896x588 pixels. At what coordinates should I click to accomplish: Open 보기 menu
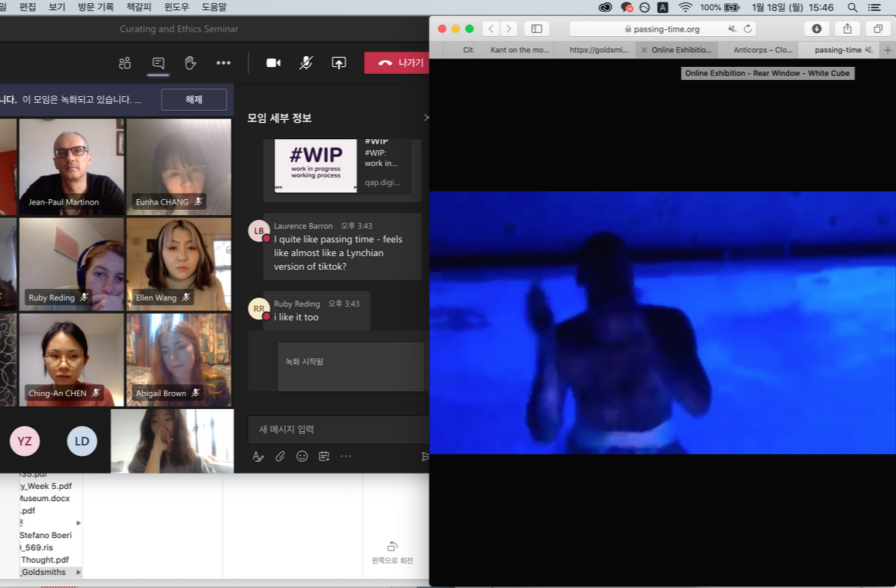coord(57,8)
